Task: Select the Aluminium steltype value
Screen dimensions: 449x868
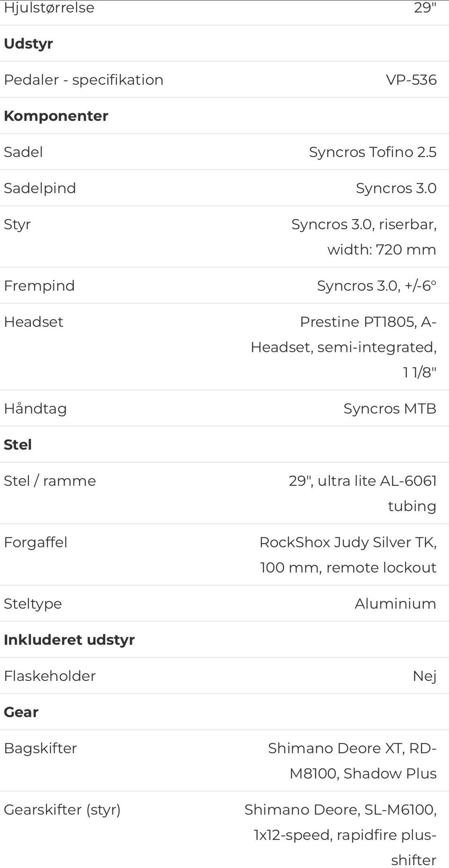Action: 395,604
